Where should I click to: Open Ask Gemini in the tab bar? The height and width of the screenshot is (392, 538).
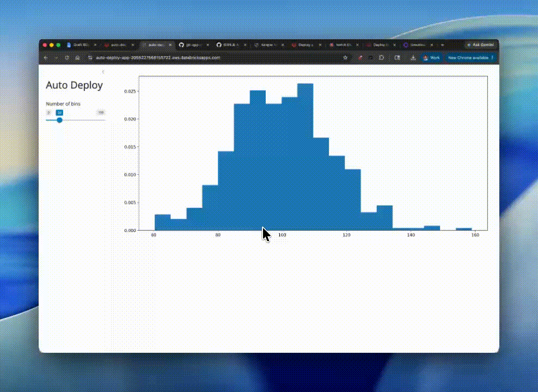point(481,45)
